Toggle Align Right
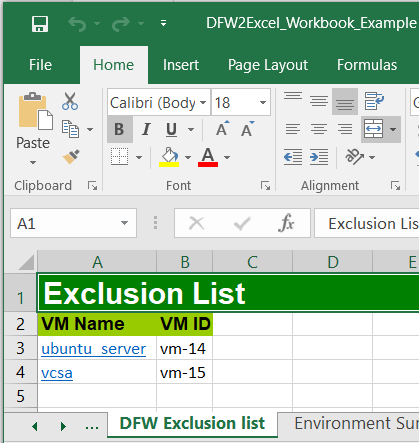This screenshot has height=443, width=419. (345, 129)
